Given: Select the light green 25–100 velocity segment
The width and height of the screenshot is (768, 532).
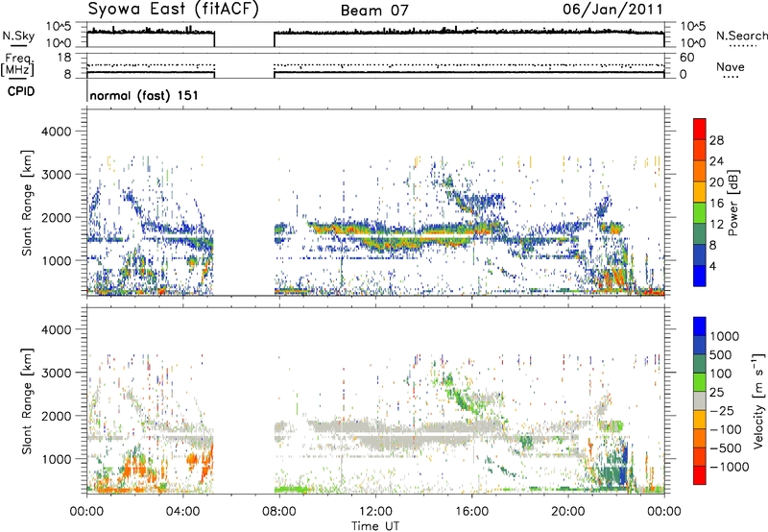Looking at the screenshot, I should click(700, 382).
